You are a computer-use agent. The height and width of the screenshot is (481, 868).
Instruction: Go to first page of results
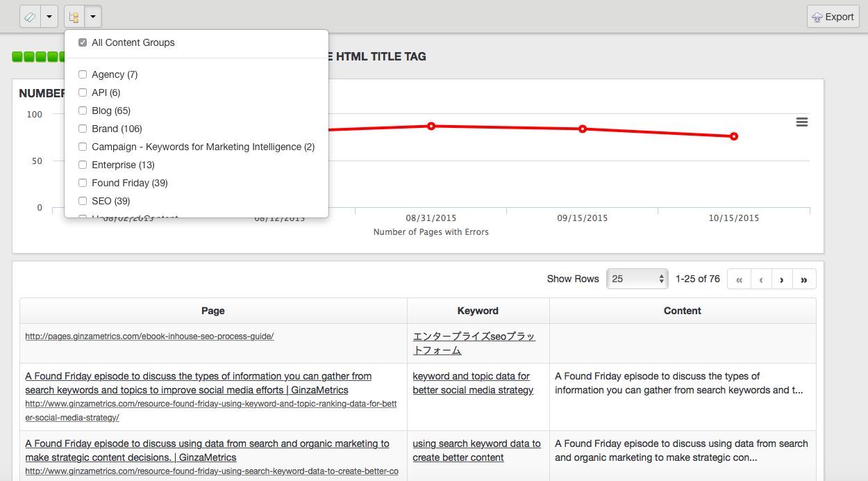click(739, 279)
